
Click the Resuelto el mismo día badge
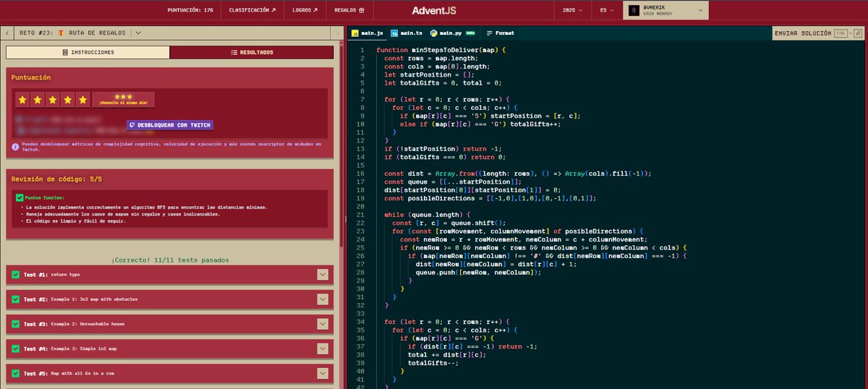tap(123, 99)
